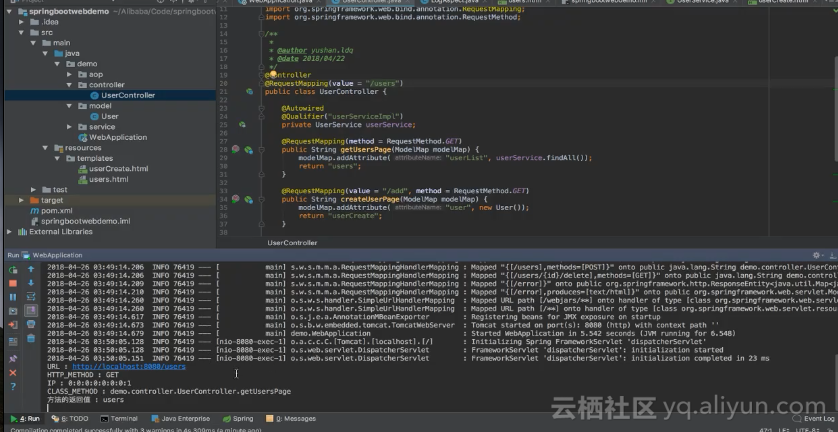Screen dimensions: 838x432
Task: Click the Print icon in Run console
Action: coord(31,324)
